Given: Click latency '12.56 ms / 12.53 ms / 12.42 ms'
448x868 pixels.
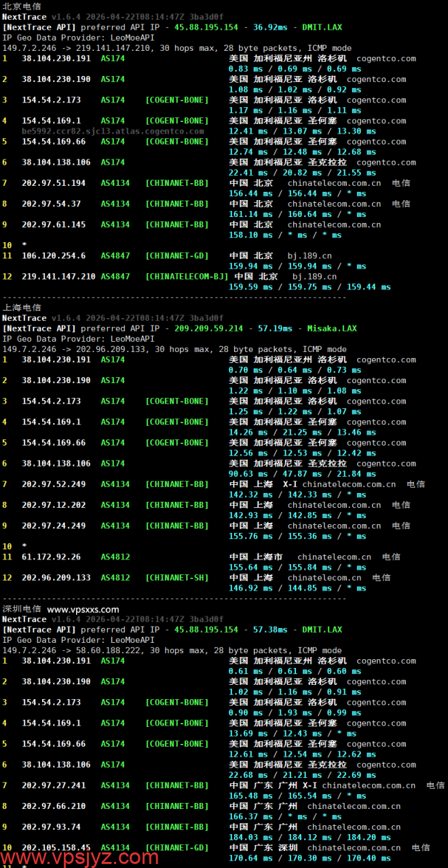Looking at the screenshot, I should (303, 453).
